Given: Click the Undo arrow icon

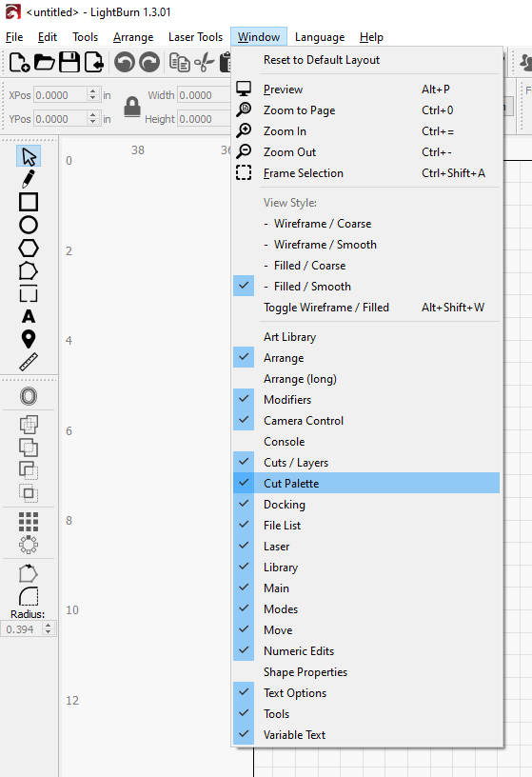Looking at the screenshot, I should point(125,63).
